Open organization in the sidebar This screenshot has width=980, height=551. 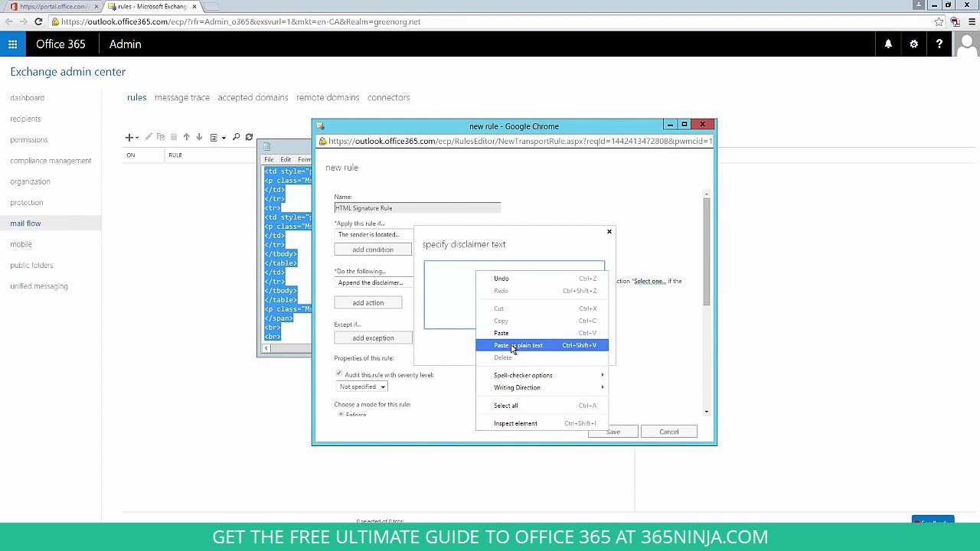[x=30, y=181]
